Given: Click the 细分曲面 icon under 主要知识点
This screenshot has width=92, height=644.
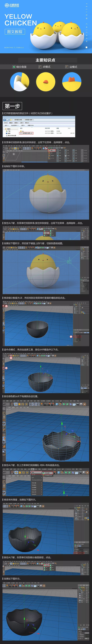Looking at the screenshot, I should (14, 67).
